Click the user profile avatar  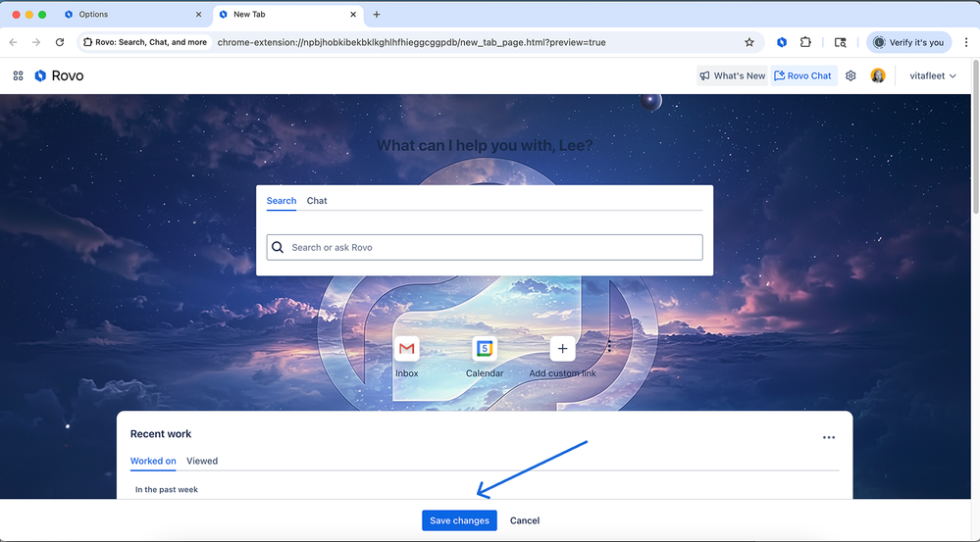[x=878, y=75]
